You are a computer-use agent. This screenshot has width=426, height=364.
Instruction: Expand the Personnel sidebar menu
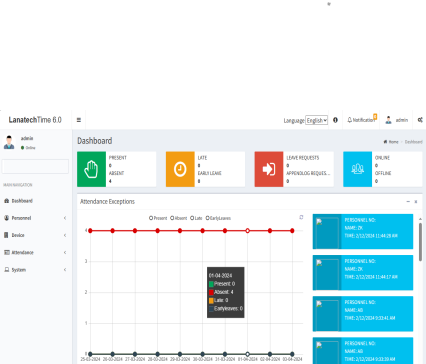click(x=35, y=218)
